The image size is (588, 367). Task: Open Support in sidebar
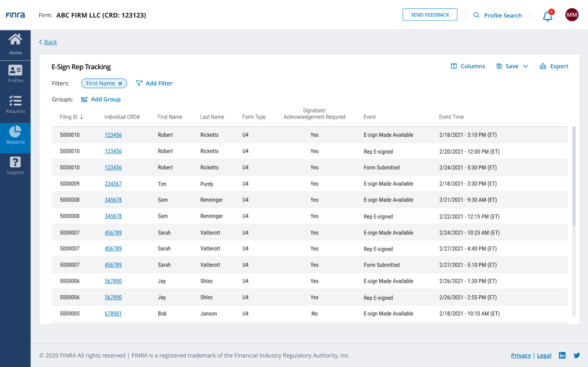[x=15, y=166]
